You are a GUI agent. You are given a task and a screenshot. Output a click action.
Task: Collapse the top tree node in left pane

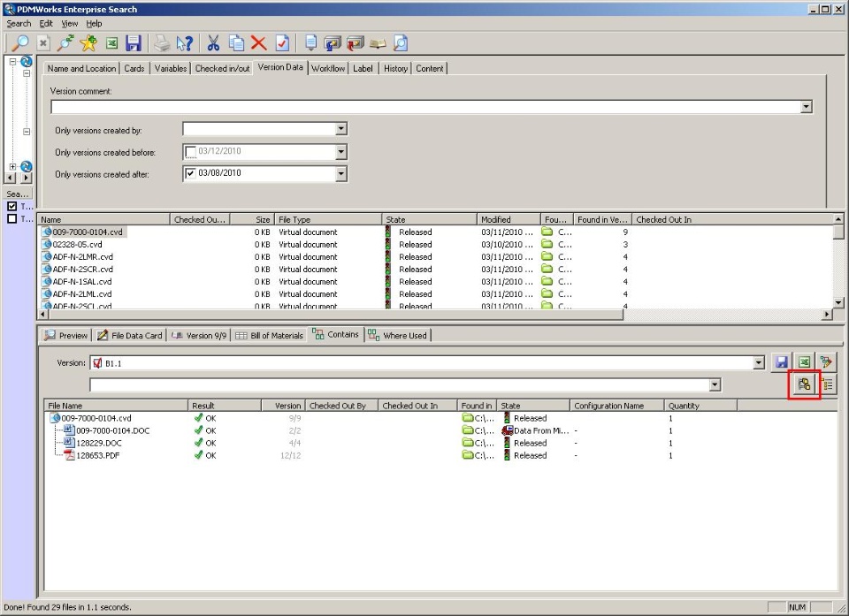point(12,61)
